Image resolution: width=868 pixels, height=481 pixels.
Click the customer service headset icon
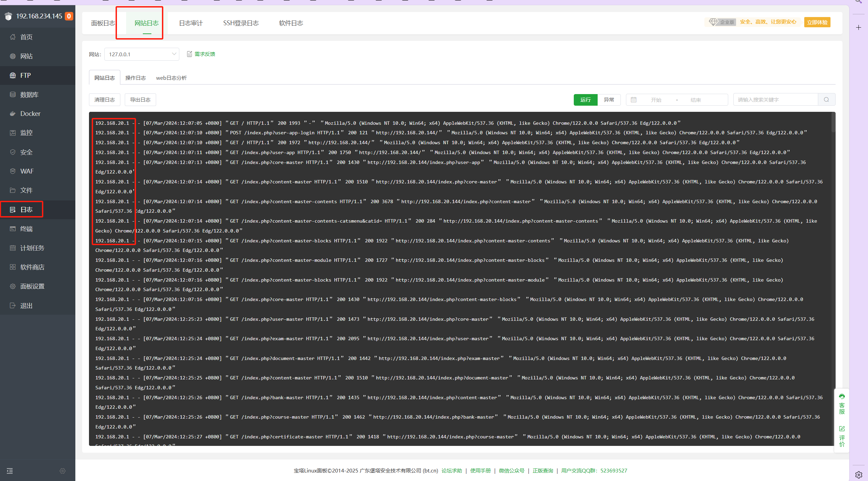pos(842,396)
